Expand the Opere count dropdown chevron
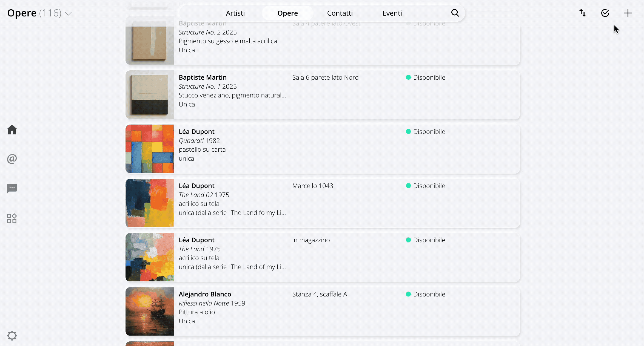644x346 pixels. [x=68, y=13]
